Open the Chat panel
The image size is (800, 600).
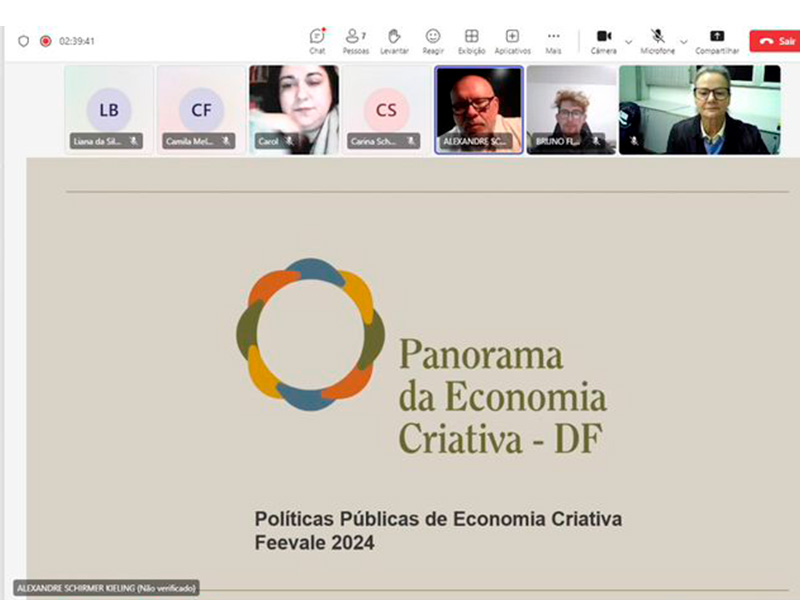[317, 41]
